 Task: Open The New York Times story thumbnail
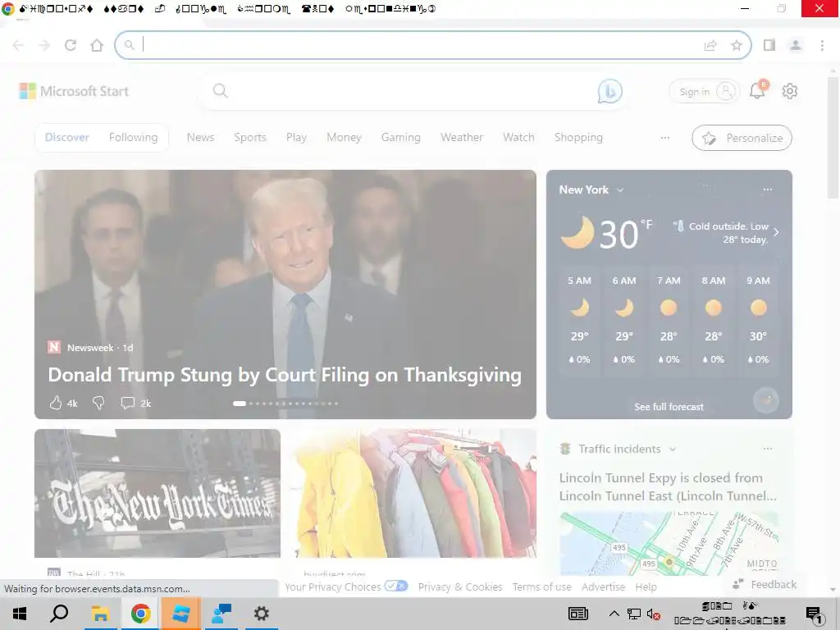(x=157, y=493)
